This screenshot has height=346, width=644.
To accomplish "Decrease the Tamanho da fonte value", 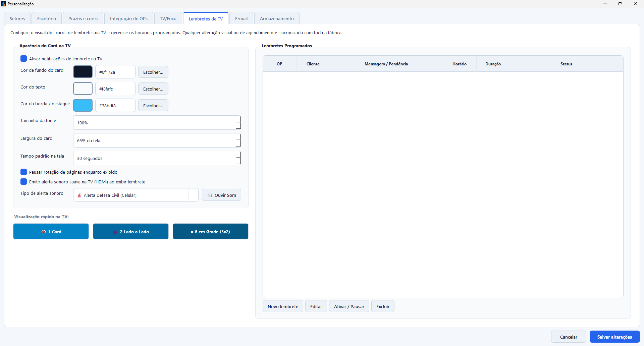I will [238, 126].
